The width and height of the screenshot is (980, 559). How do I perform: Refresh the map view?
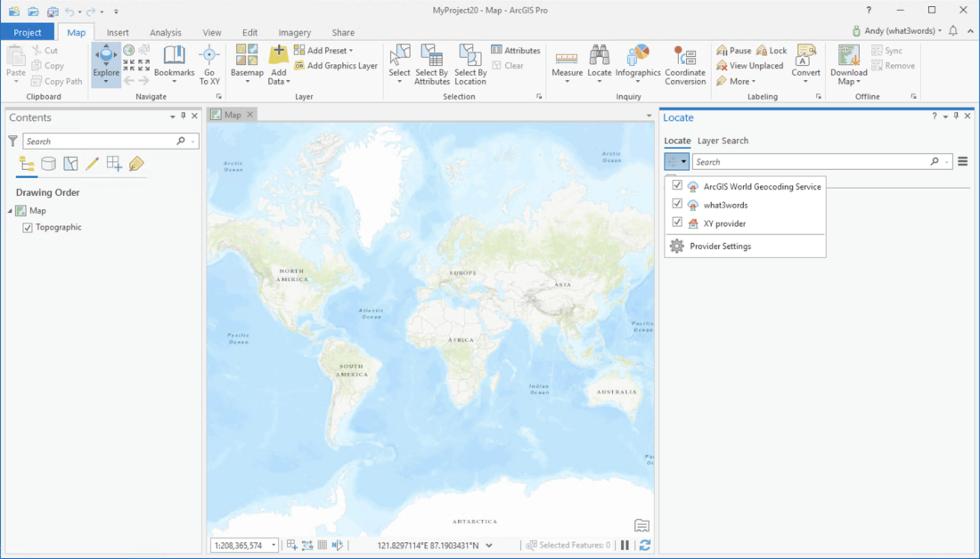tap(645, 546)
